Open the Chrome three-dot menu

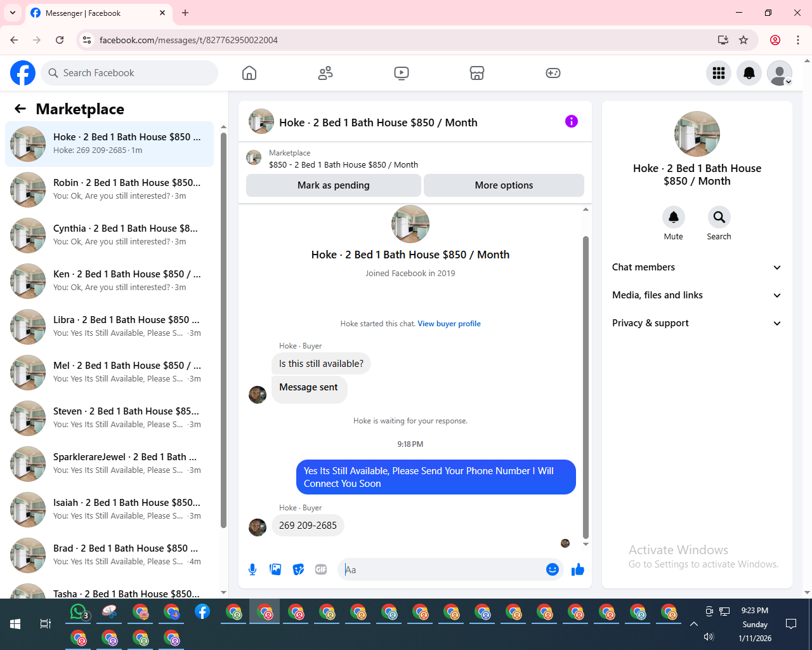coord(798,40)
